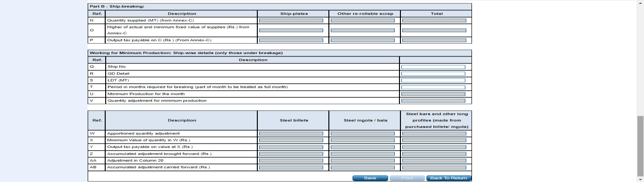This screenshot has height=182, width=644.
Task: Click the quantity adjustment for minimum production field
Action: [x=433, y=100]
